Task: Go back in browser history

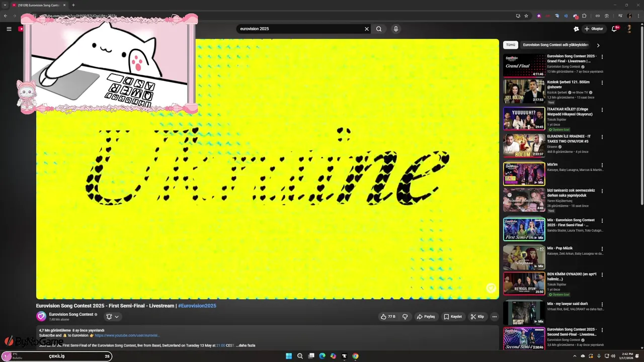Action: (x=6, y=16)
